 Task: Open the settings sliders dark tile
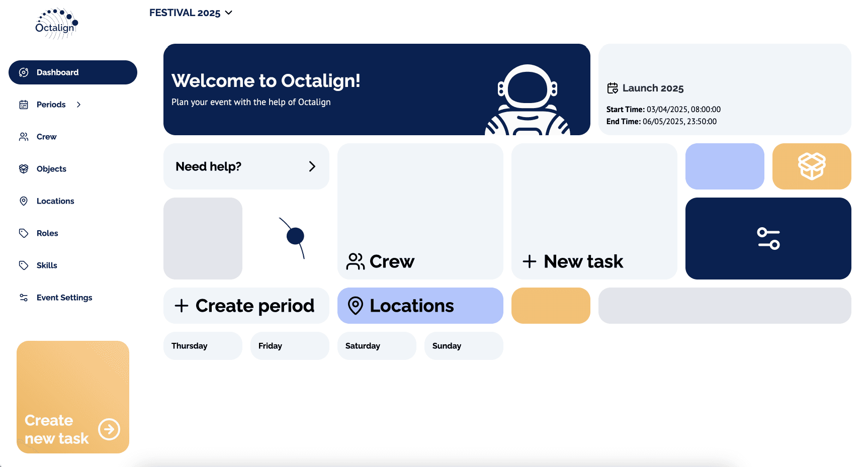(768, 238)
